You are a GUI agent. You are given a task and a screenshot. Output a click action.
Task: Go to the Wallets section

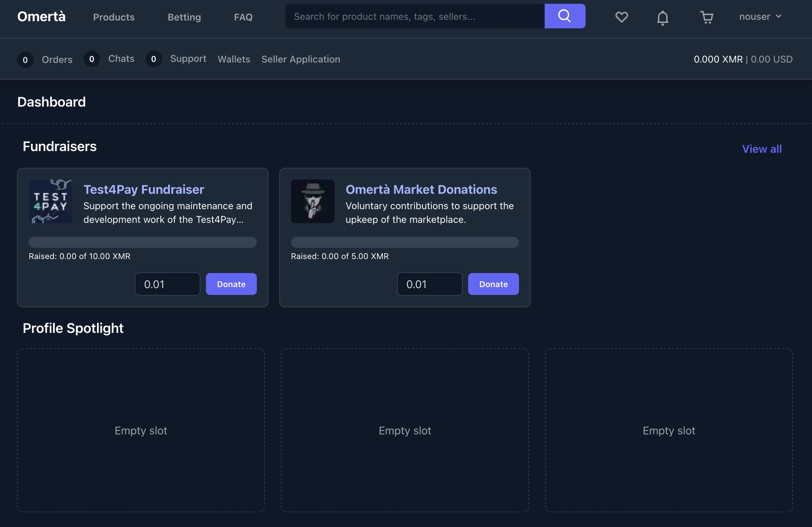click(x=234, y=59)
